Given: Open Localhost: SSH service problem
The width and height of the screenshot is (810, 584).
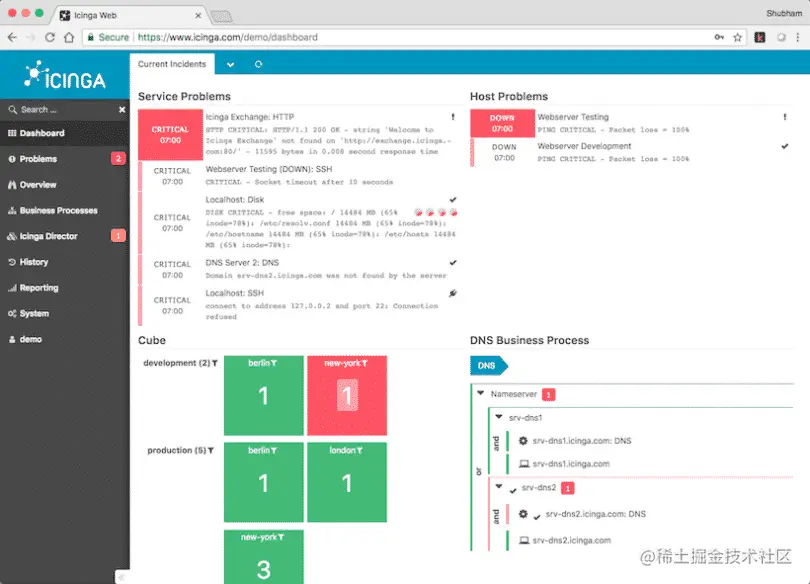Looking at the screenshot, I should click(235, 293).
